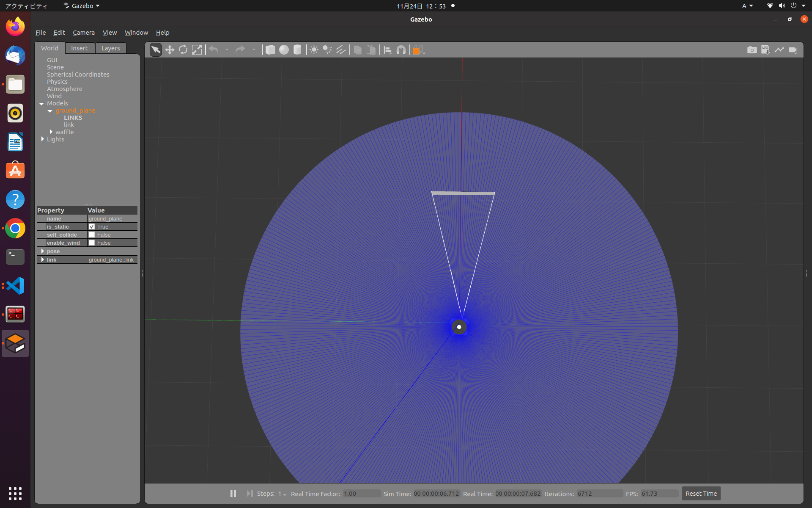Click the Sim Time value field
Image resolution: width=812 pixels, height=508 pixels.
click(x=436, y=494)
